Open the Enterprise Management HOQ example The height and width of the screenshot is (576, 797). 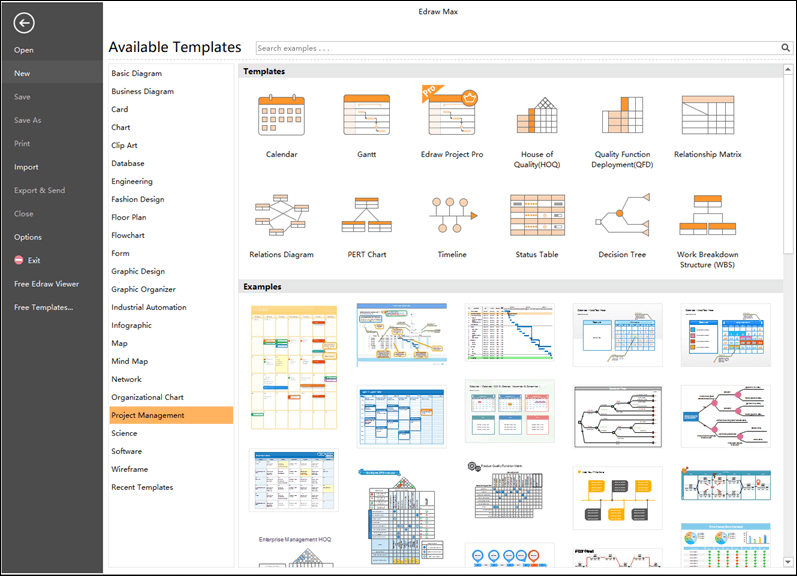click(x=295, y=551)
